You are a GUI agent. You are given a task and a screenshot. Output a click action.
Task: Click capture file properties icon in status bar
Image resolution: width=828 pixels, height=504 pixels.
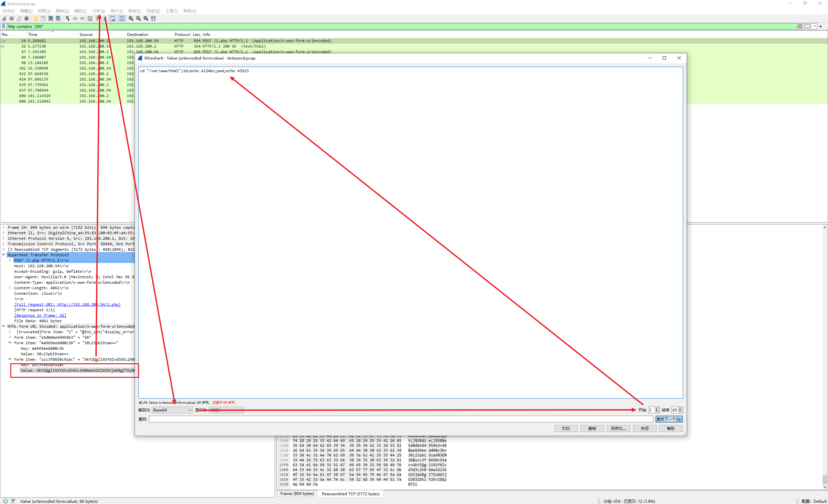[13, 501]
